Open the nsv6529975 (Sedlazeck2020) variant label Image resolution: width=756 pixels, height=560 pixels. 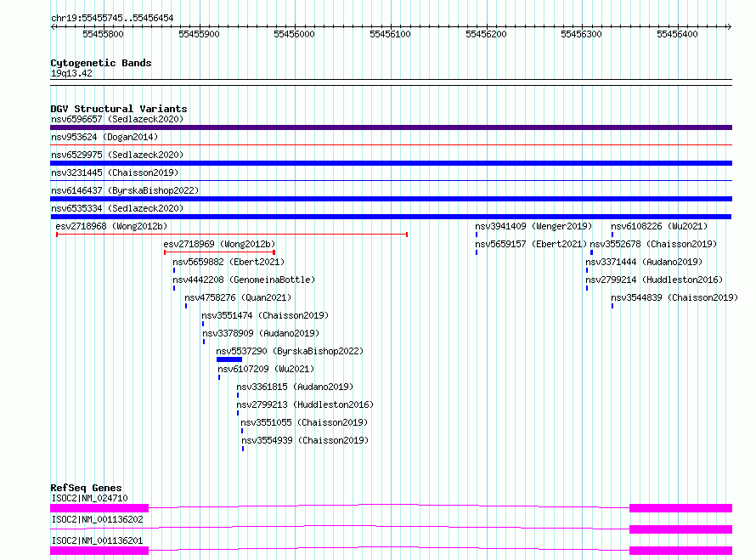point(117,155)
